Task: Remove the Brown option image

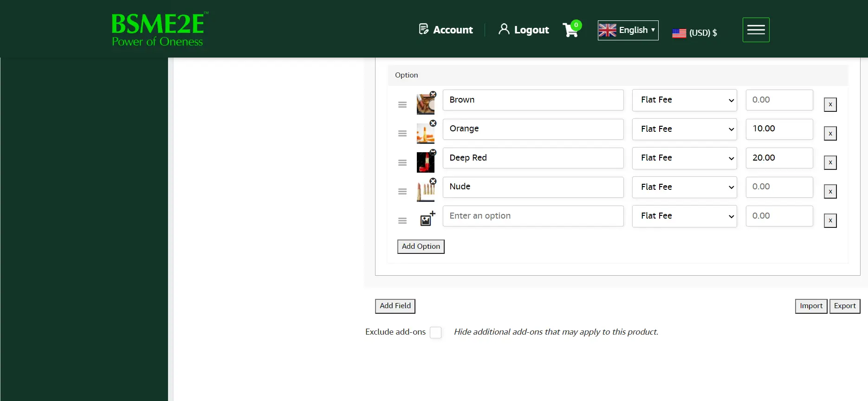Action: 433,94
